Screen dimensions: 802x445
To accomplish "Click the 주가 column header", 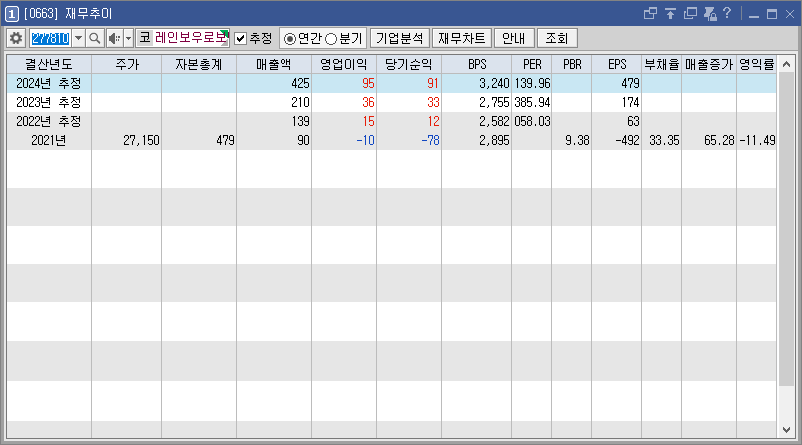I will pos(127,64).
